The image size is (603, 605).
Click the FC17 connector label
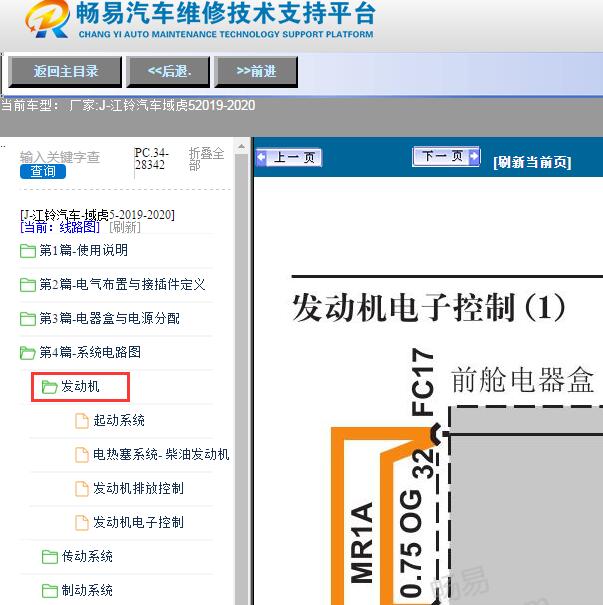[423, 382]
